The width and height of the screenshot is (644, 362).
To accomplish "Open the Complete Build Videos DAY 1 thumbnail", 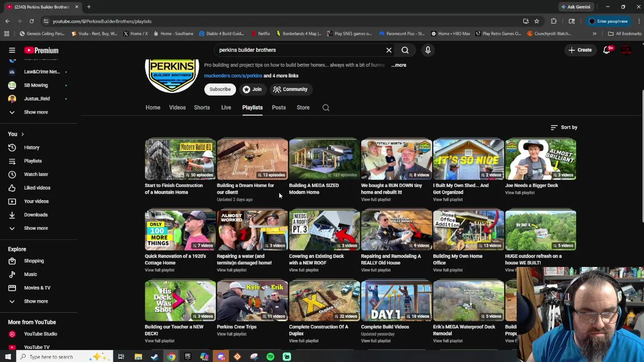I will pyautogui.click(x=396, y=301).
